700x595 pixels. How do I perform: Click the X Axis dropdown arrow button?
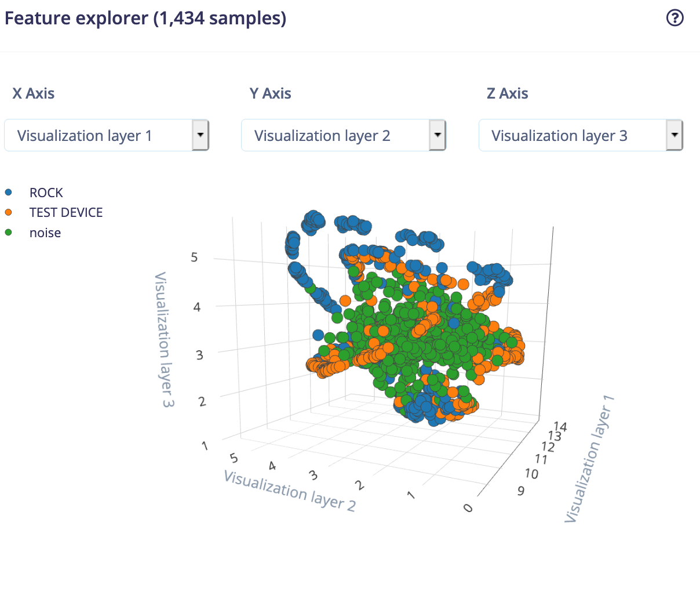(x=200, y=135)
